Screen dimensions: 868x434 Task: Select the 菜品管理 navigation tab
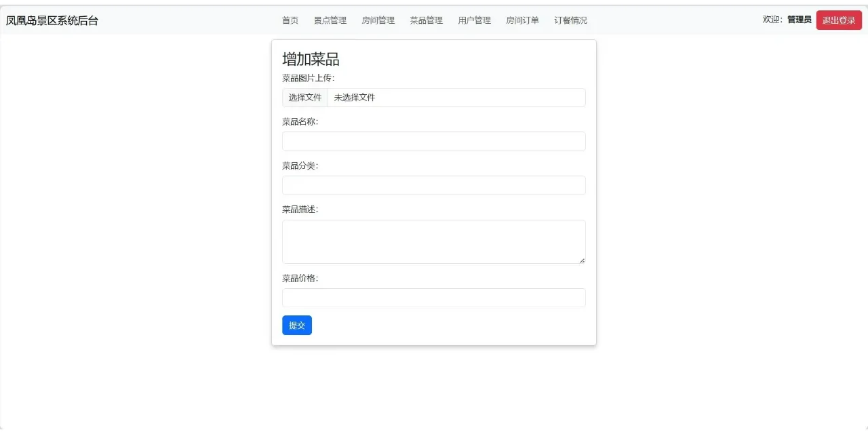[x=426, y=20]
